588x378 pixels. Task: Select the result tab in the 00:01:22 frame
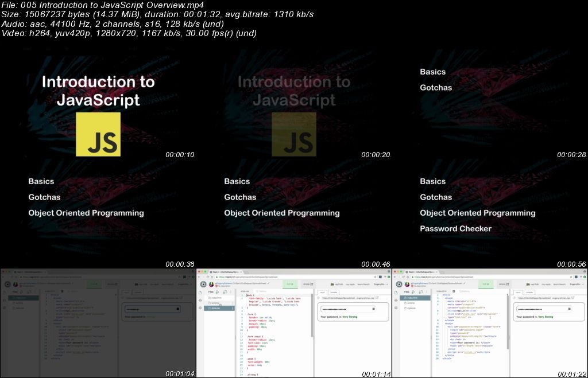pos(519,292)
